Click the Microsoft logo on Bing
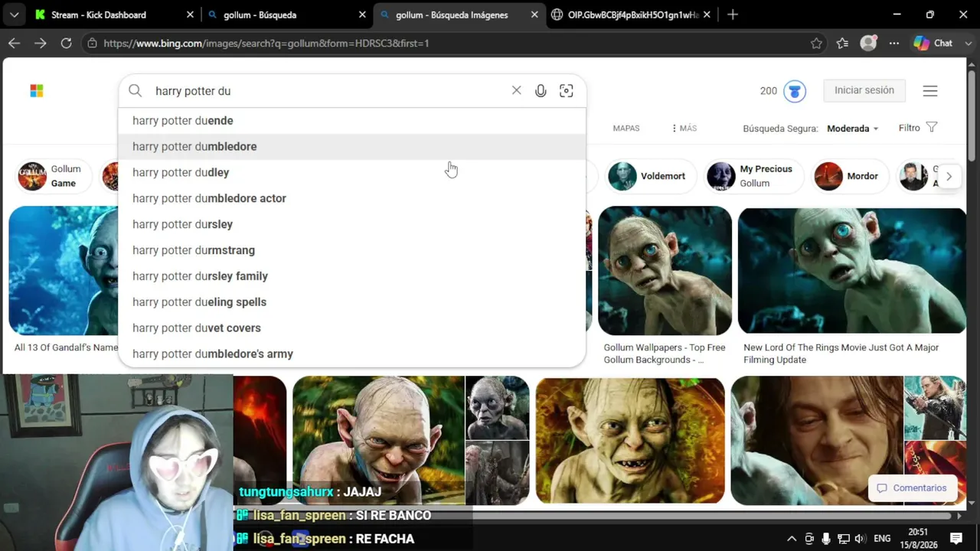 [x=37, y=91]
